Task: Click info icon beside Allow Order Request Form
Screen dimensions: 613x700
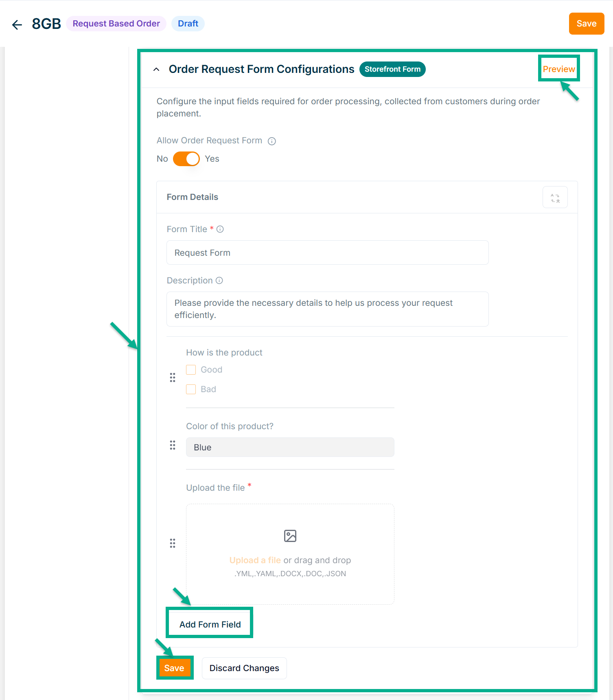Action: (271, 141)
